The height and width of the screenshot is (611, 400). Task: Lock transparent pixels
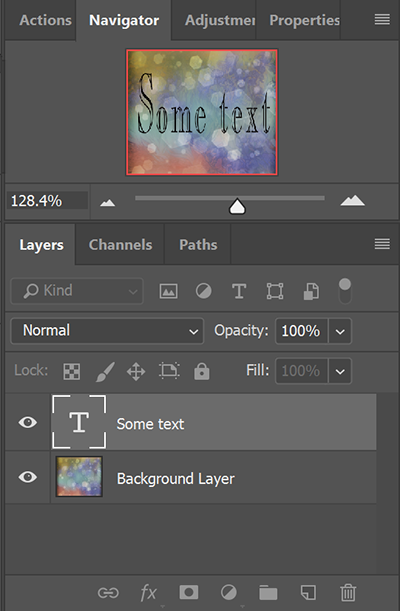pyautogui.click(x=72, y=371)
